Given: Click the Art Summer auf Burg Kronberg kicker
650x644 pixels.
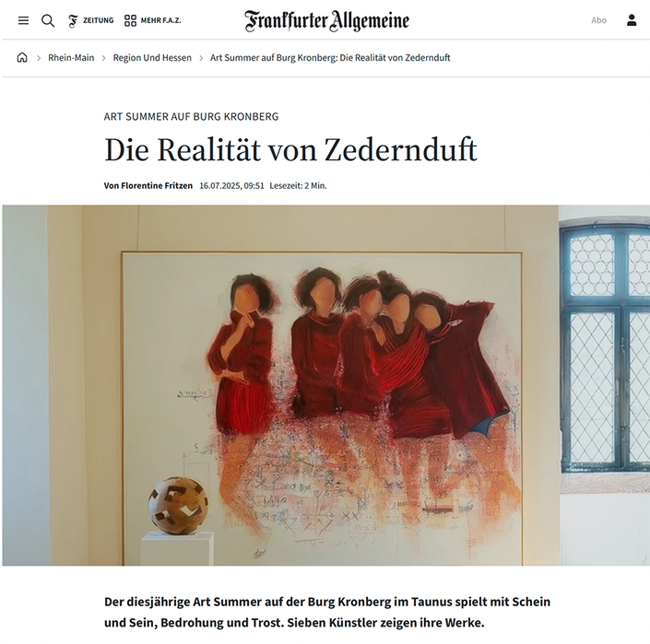Looking at the screenshot, I should click(x=191, y=117).
